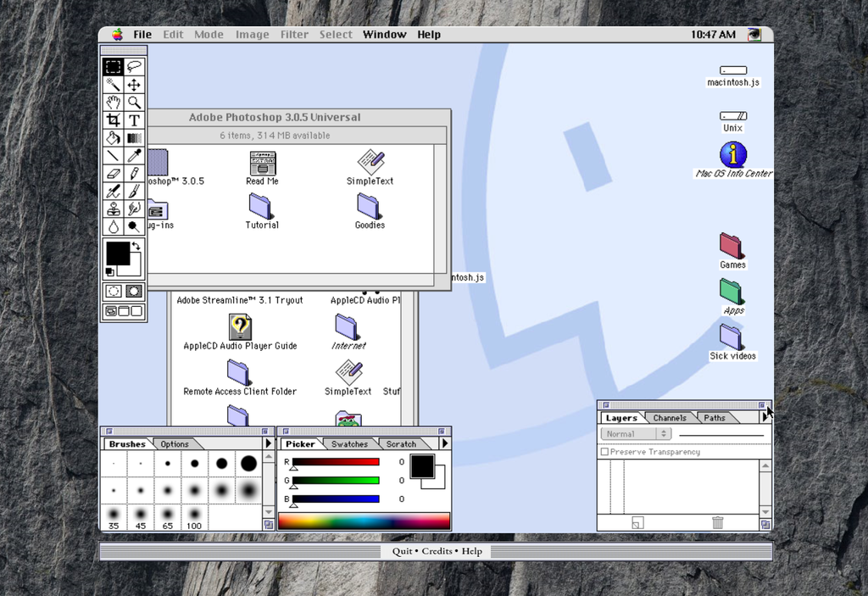Switch to the Scratch tab
The width and height of the screenshot is (868, 596).
click(401, 443)
